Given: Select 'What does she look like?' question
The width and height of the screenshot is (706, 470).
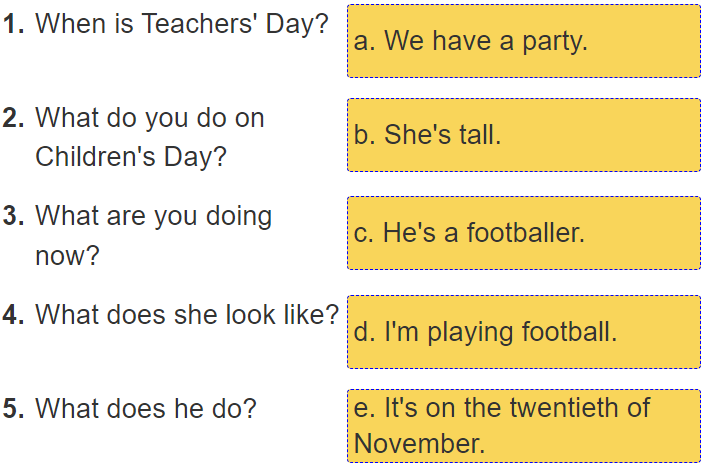Looking at the screenshot, I should (187, 314).
